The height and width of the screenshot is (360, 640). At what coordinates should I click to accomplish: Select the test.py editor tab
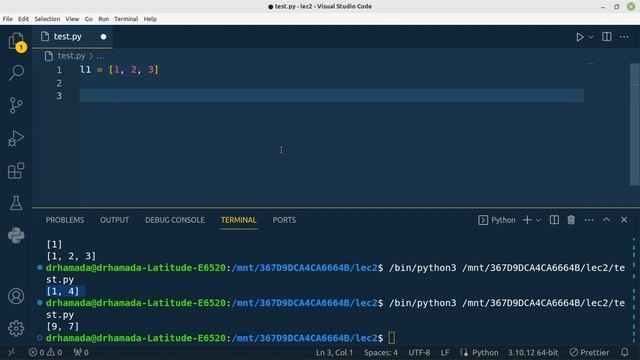(72, 37)
